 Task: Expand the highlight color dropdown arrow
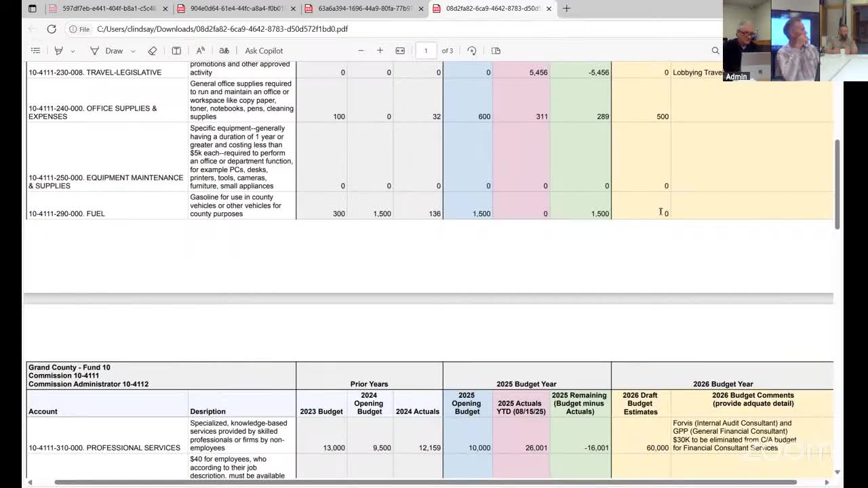[x=73, y=51]
